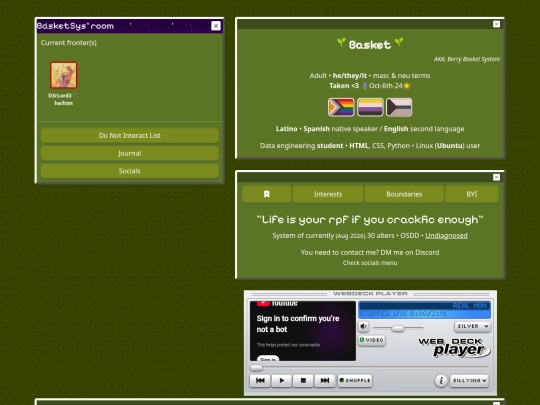The image size is (540, 405).
Task: Skip to next track in Webdeck player
Action: click(x=325, y=381)
